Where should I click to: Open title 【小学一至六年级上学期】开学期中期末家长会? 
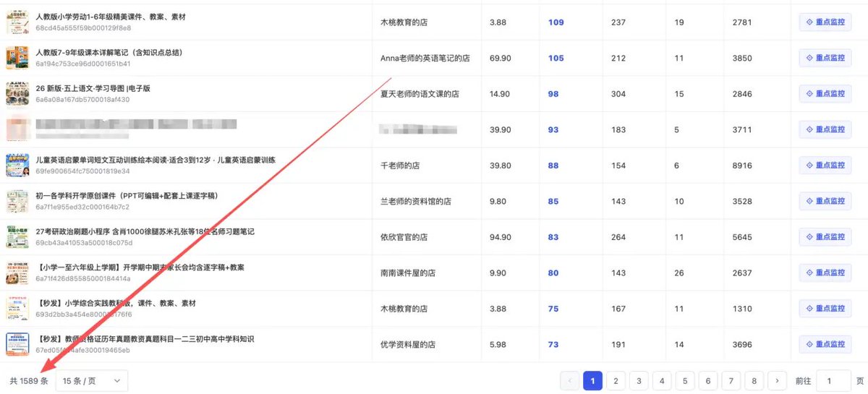pos(141,267)
